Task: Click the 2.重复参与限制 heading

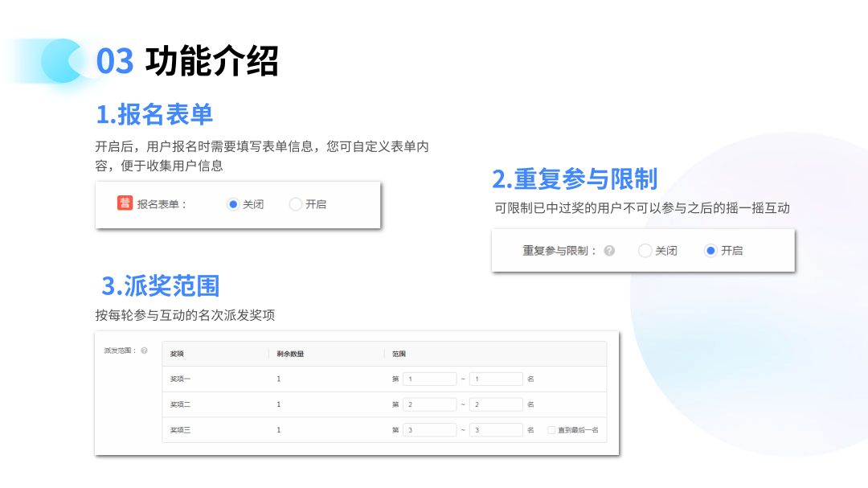Action: [x=575, y=179]
